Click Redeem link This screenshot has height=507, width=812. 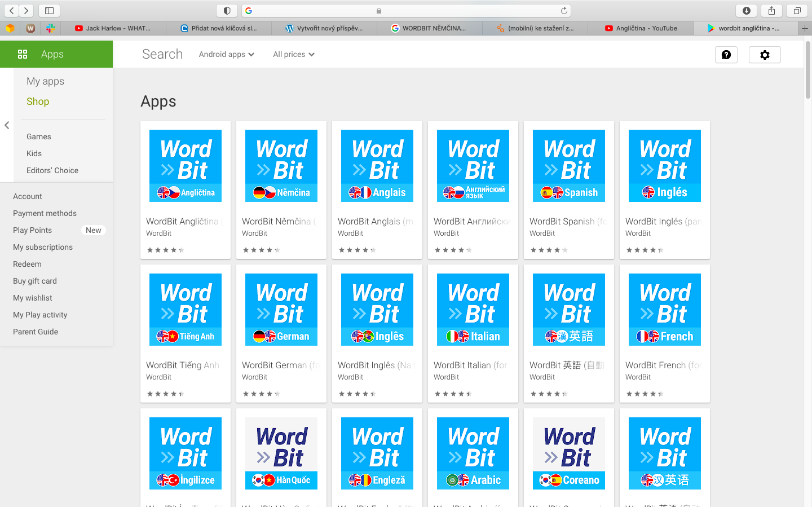[27, 264]
